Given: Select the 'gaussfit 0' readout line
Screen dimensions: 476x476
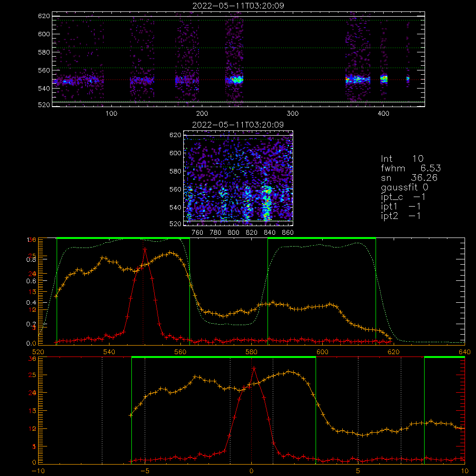Looking at the screenshot, I should pos(405,187).
